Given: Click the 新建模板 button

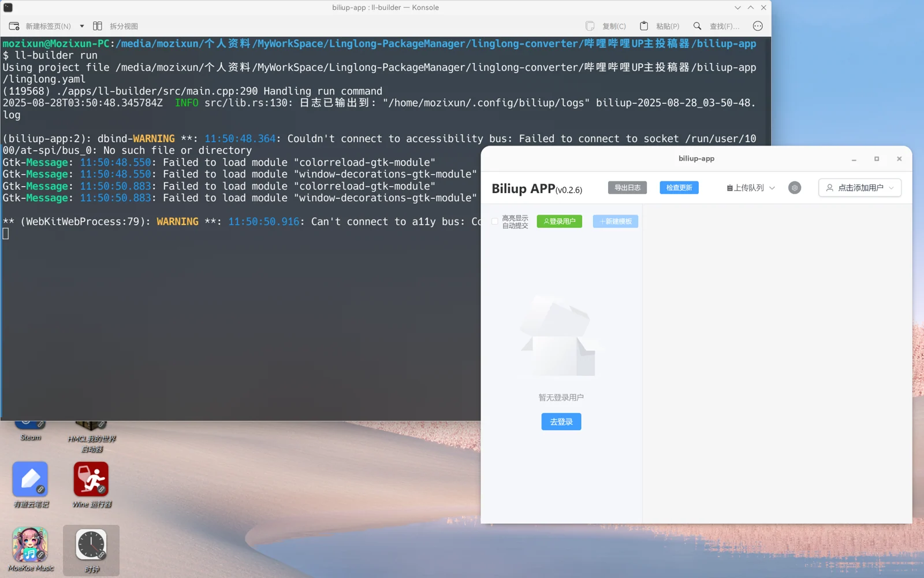Looking at the screenshot, I should click(x=616, y=221).
